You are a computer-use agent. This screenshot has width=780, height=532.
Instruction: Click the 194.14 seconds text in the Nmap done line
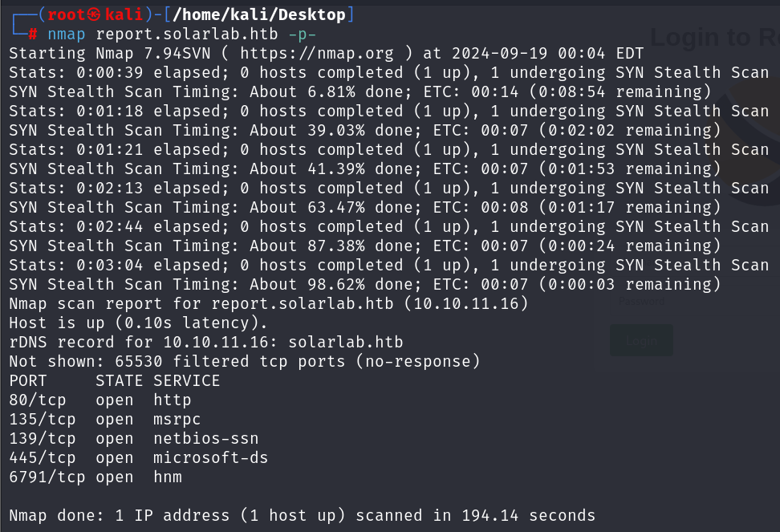click(528, 516)
